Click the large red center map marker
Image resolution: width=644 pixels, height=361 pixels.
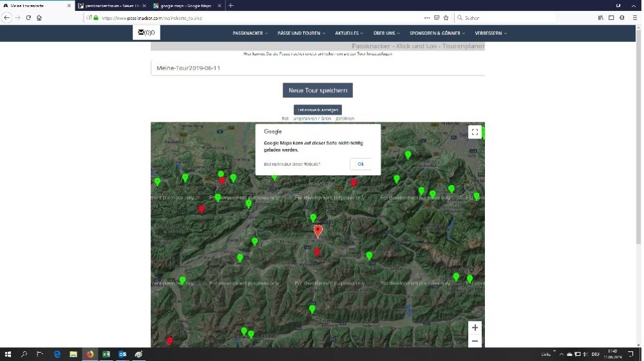pyautogui.click(x=317, y=231)
